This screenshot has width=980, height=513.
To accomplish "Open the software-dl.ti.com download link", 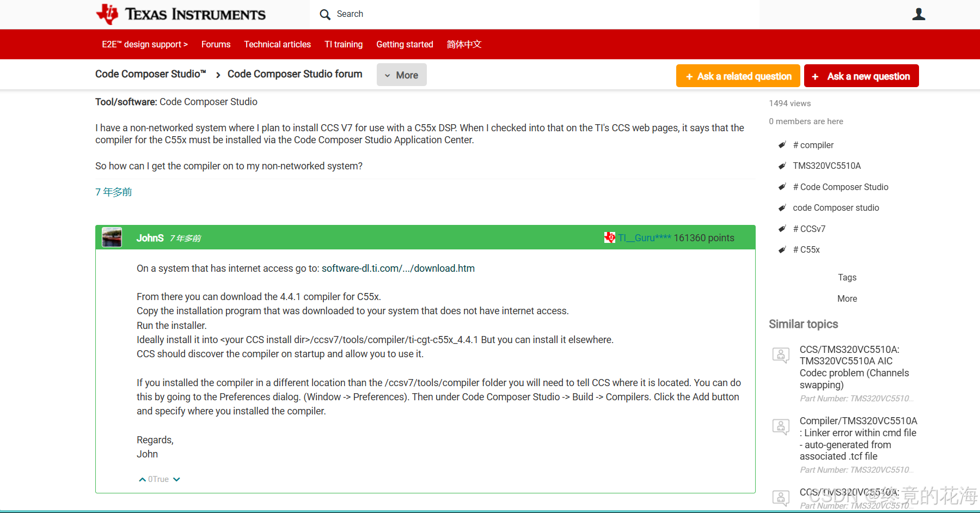I will click(x=398, y=268).
